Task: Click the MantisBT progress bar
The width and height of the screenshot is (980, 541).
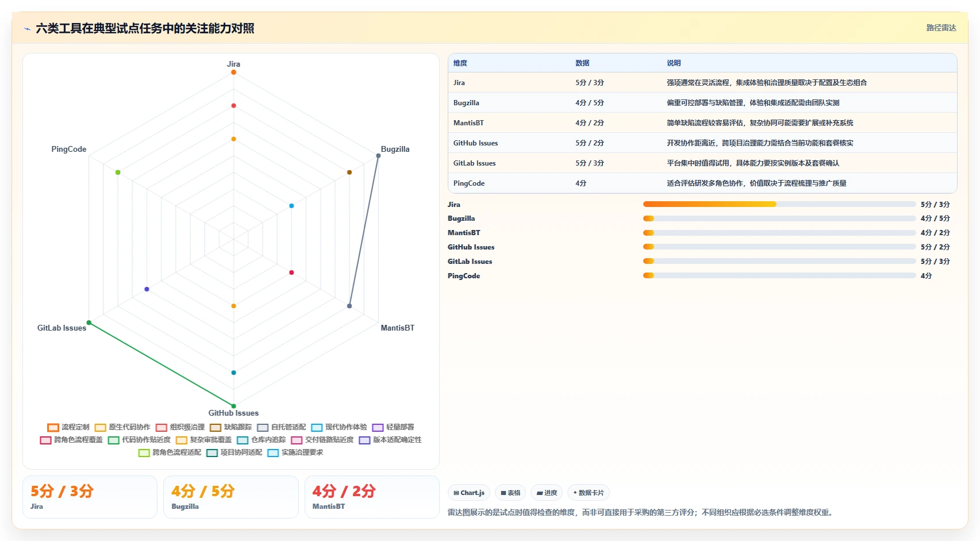Action: [779, 233]
